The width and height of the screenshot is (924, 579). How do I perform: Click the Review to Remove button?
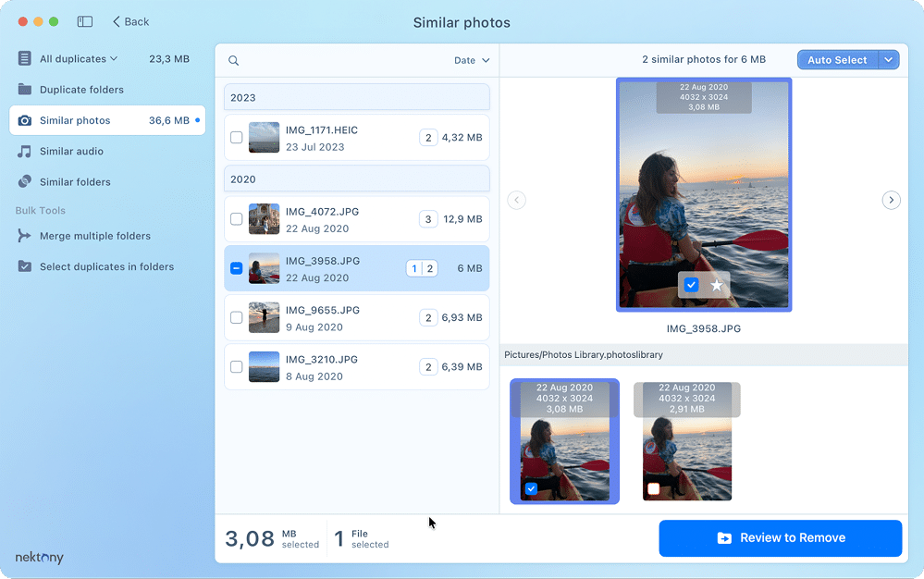coord(780,537)
